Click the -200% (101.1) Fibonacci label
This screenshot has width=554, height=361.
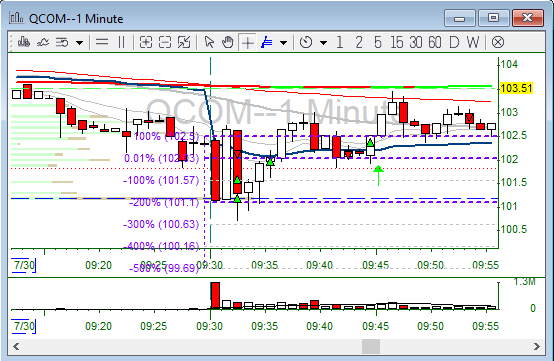tap(164, 202)
